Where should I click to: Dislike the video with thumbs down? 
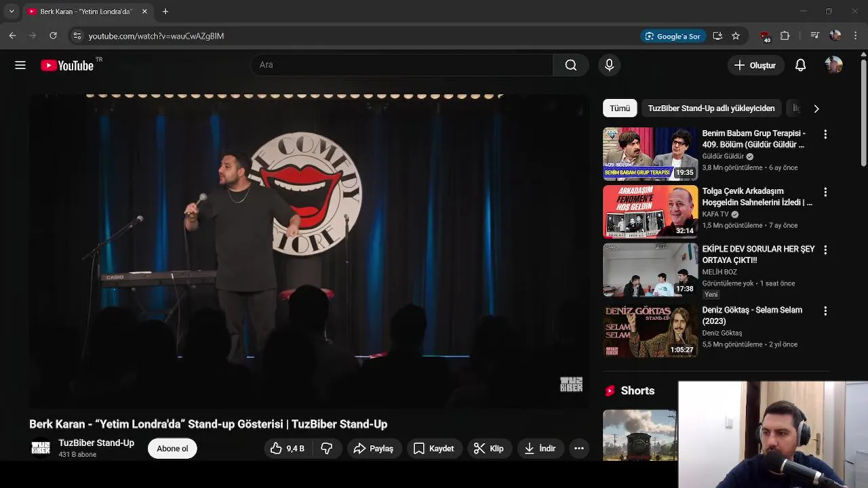point(327,448)
